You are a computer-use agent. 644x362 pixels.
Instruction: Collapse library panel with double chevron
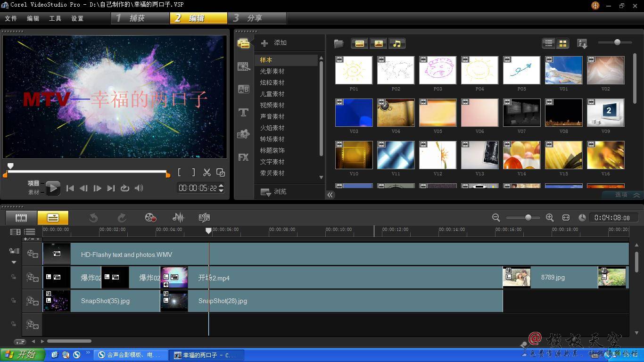(330, 195)
